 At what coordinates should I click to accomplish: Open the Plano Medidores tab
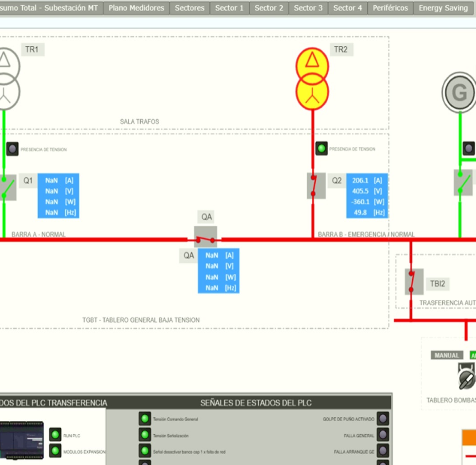click(x=136, y=8)
